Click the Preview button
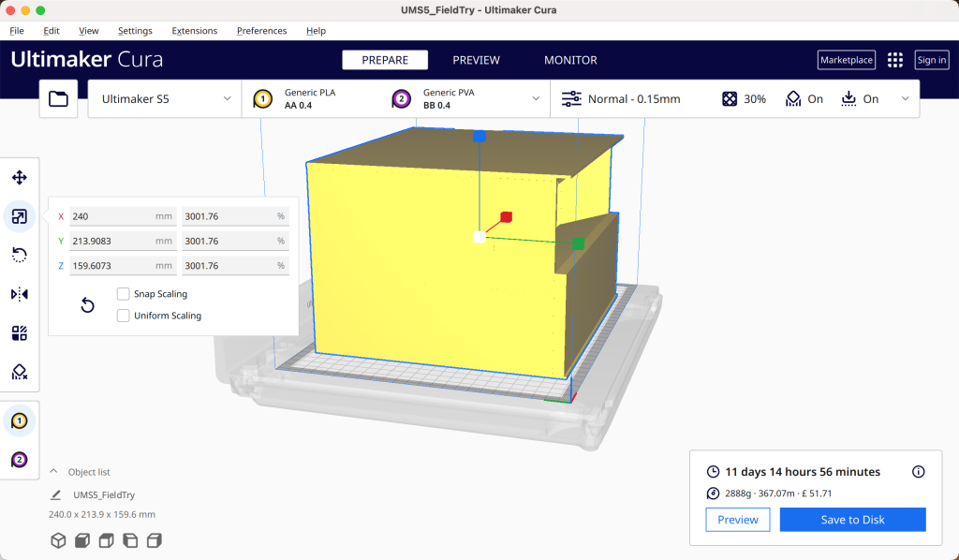959x560 pixels. point(738,520)
